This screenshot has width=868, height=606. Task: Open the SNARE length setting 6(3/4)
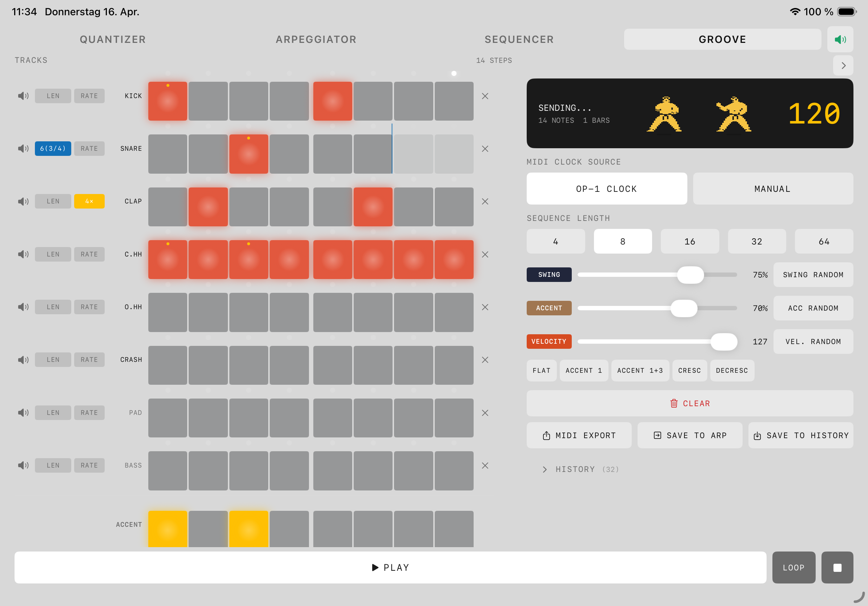pyautogui.click(x=53, y=149)
